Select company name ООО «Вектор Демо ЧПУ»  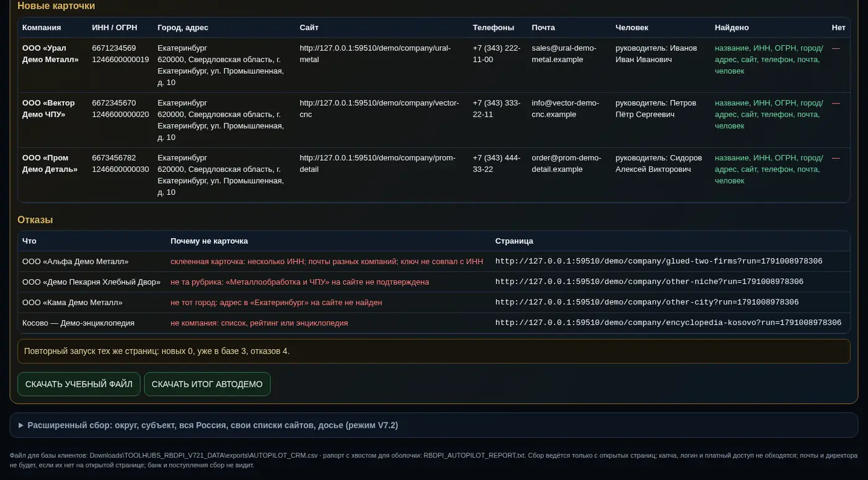(48, 109)
